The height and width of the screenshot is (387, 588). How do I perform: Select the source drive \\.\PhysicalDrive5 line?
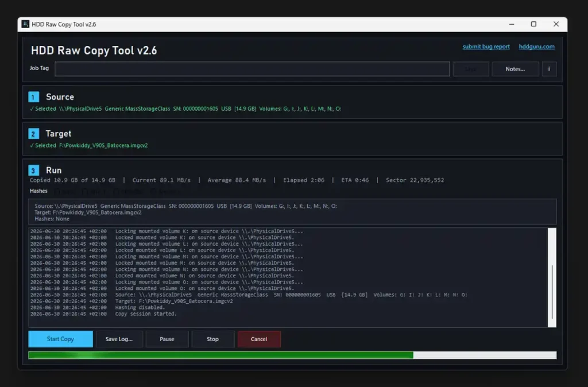coord(185,109)
